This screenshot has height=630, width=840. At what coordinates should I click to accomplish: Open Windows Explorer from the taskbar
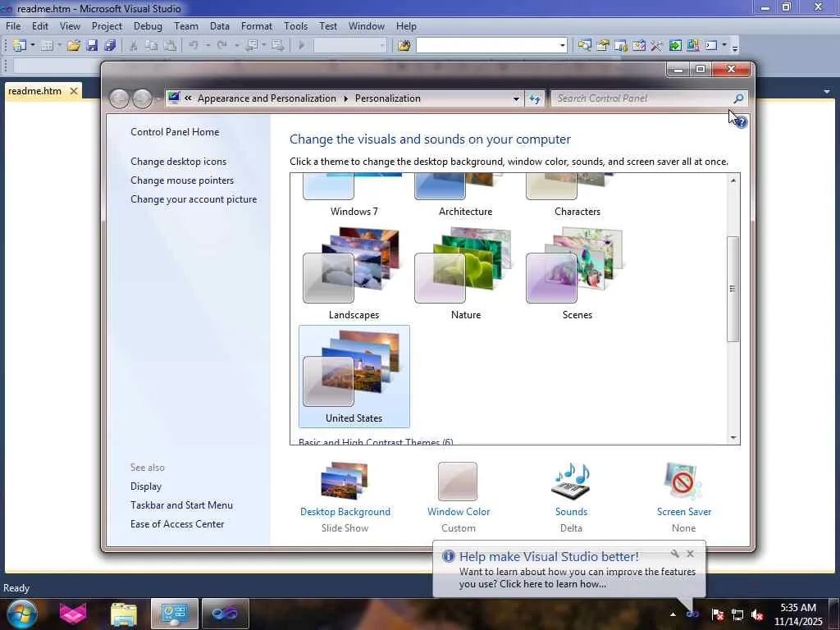coord(124,614)
